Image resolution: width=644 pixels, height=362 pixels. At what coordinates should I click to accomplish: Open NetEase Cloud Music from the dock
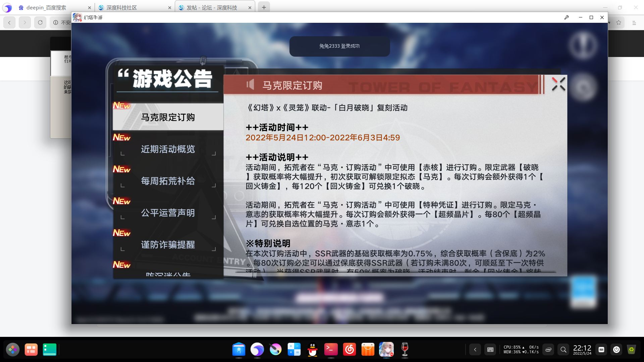click(x=350, y=350)
